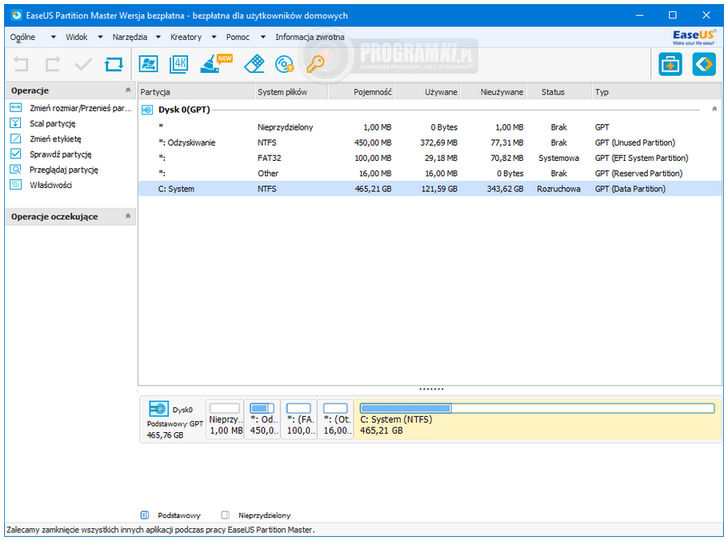Select the *: Odzyskiwanie partition row
Screen dimensions: 727x542
[x=430, y=142]
